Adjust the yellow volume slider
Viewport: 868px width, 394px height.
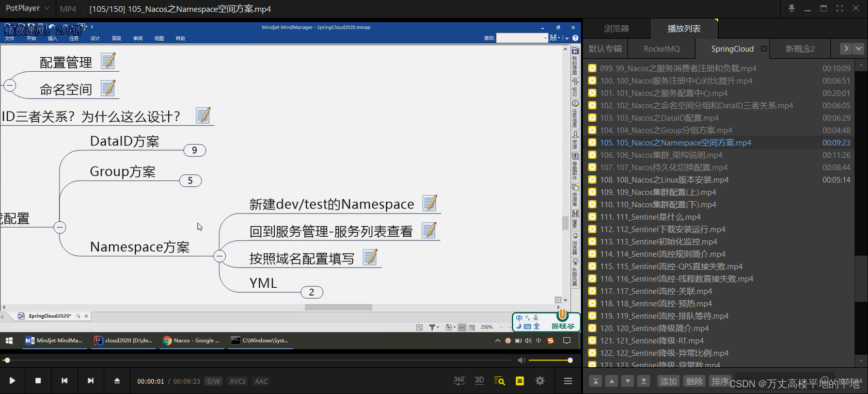(x=550, y=360)
